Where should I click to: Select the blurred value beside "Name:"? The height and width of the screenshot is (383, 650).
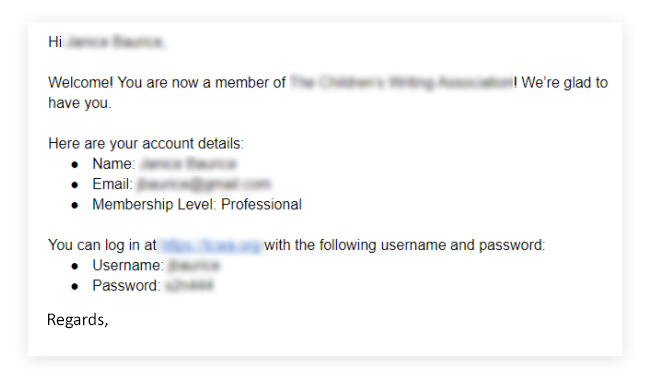(x=189, y=164)
